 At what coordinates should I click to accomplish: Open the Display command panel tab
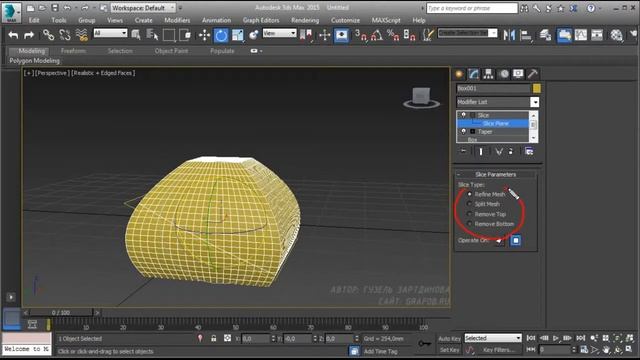518,74
